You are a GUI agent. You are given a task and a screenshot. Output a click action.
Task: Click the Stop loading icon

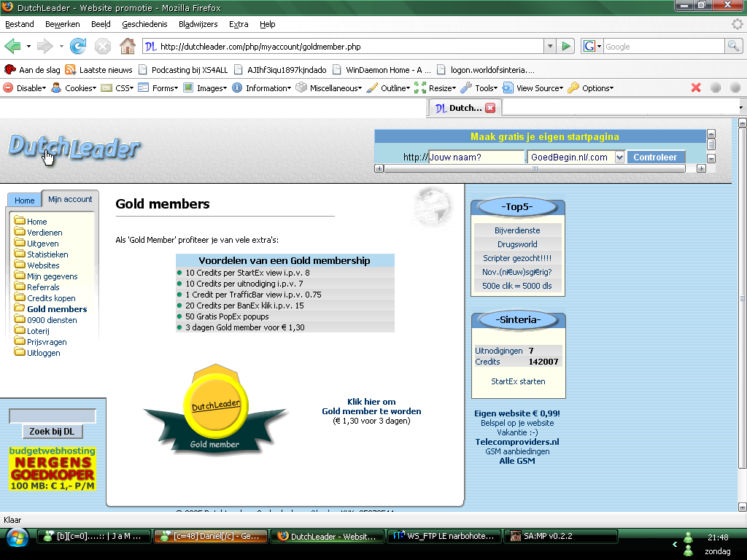102,46
